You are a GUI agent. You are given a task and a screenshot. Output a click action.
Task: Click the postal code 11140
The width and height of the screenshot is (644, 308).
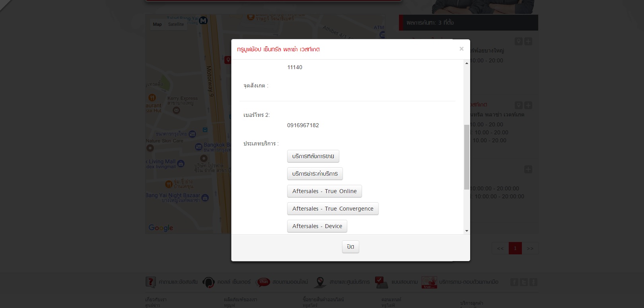[x=295, y=67]
